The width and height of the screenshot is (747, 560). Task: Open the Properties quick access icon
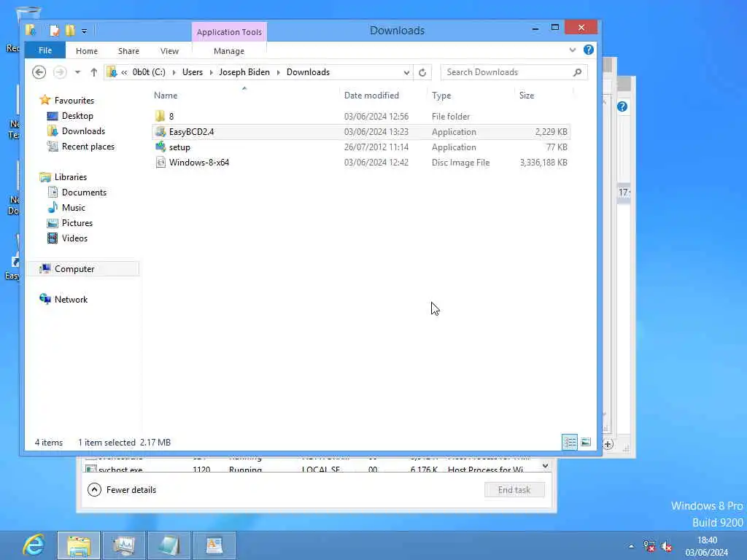click(55, 31)
